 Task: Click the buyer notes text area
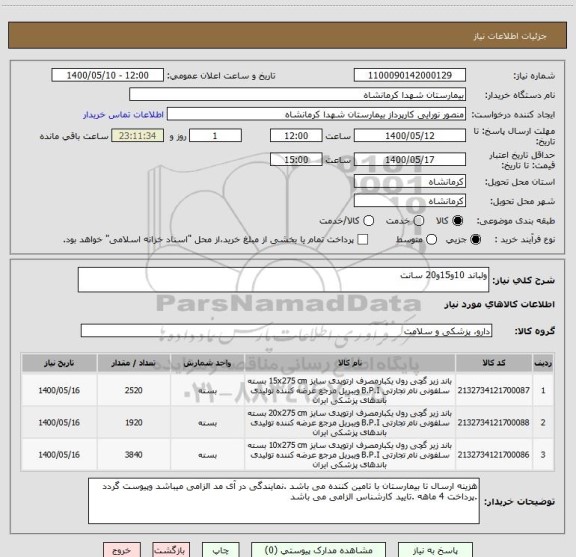point(284,501)
